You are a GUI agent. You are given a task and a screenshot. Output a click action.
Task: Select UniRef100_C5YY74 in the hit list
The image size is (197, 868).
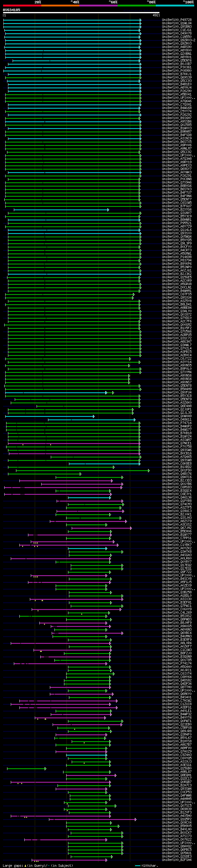click(177, 111)
